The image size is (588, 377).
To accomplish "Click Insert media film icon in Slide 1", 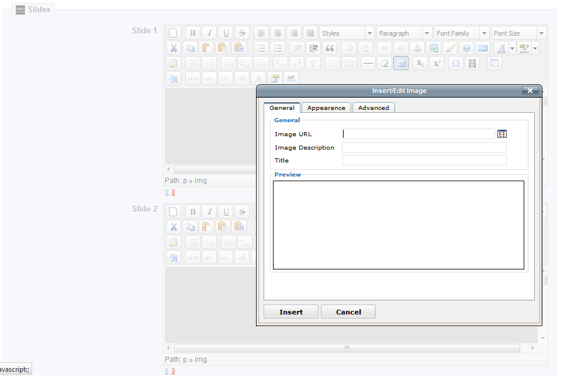I will pyautogui.click(x=472, y=63).
